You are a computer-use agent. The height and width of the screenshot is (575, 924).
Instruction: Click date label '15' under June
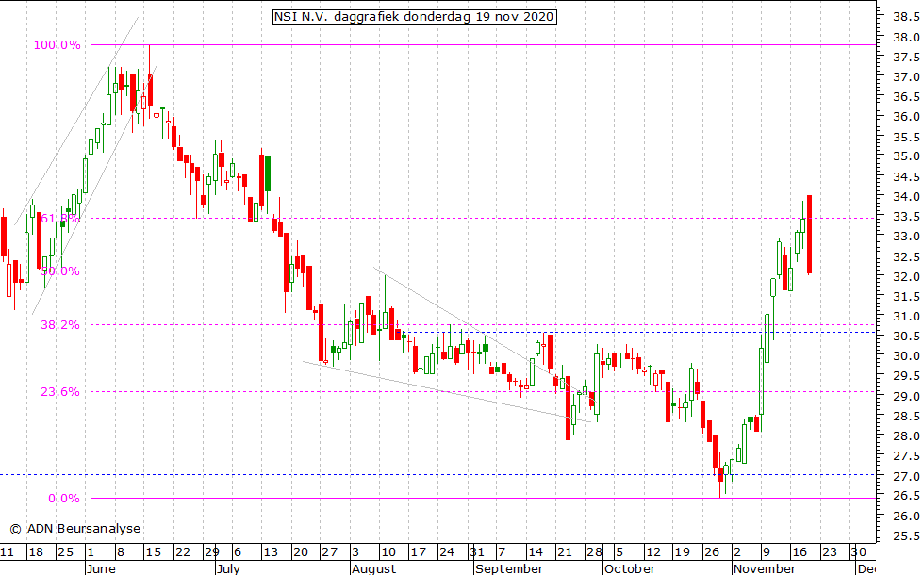[153, 552]
